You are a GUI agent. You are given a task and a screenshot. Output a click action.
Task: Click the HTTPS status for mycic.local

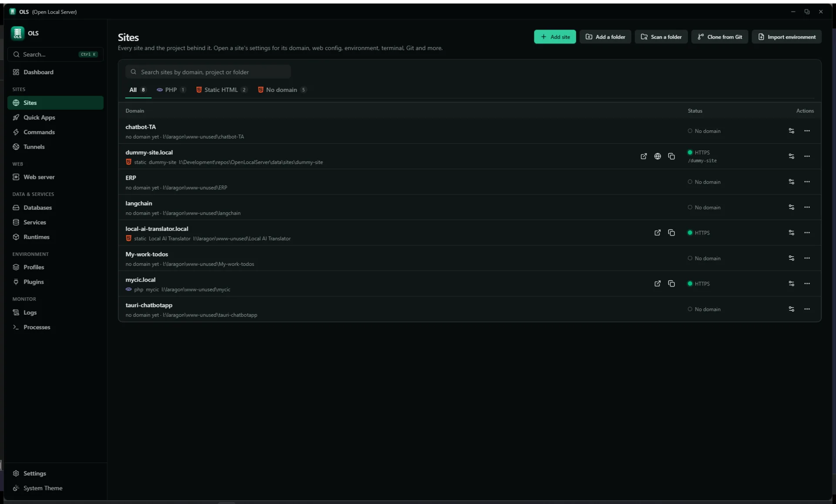(698, 284)
